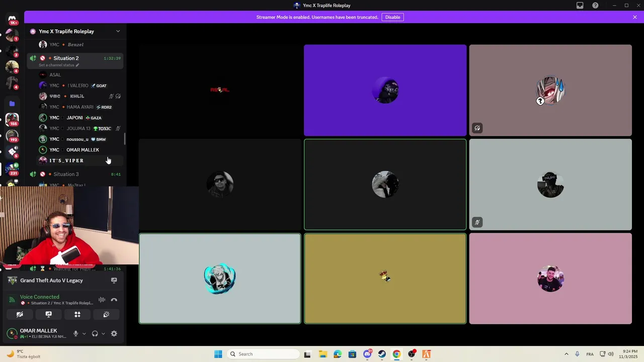Click Disable streamer mode button

(392, 17)
